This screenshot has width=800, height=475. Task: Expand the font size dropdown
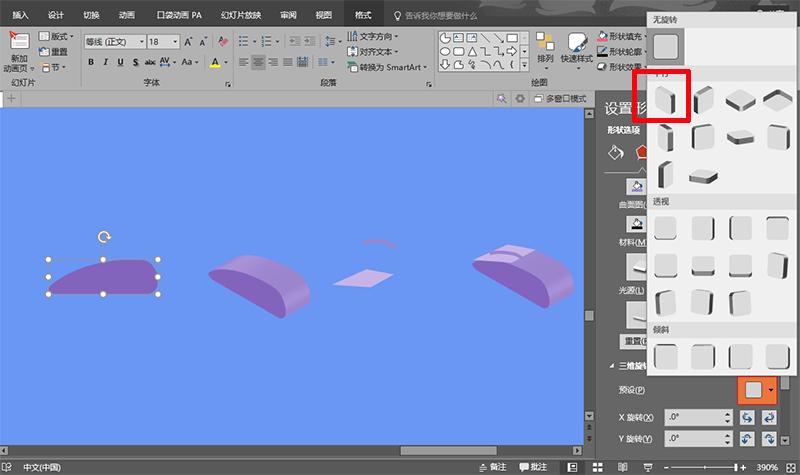174,42
